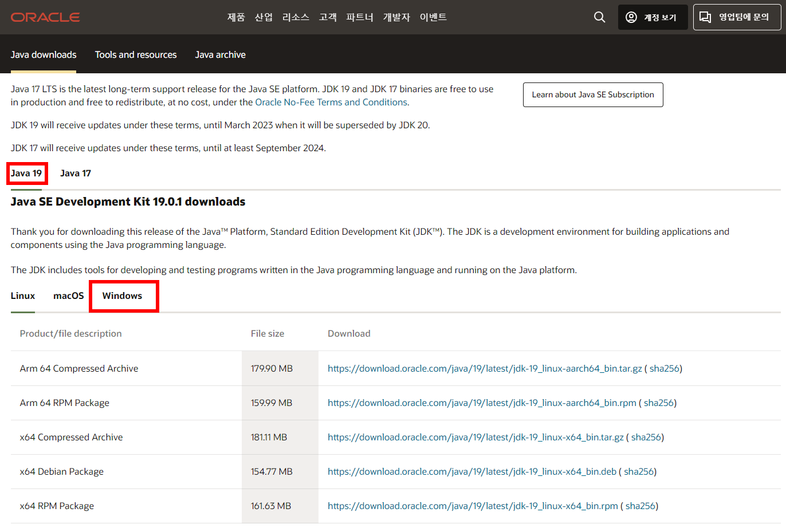Viewport: 786px width, 532px height.
Task: Open the 개발자 menu
Action: pyautogui.click(x=396, y=17)
